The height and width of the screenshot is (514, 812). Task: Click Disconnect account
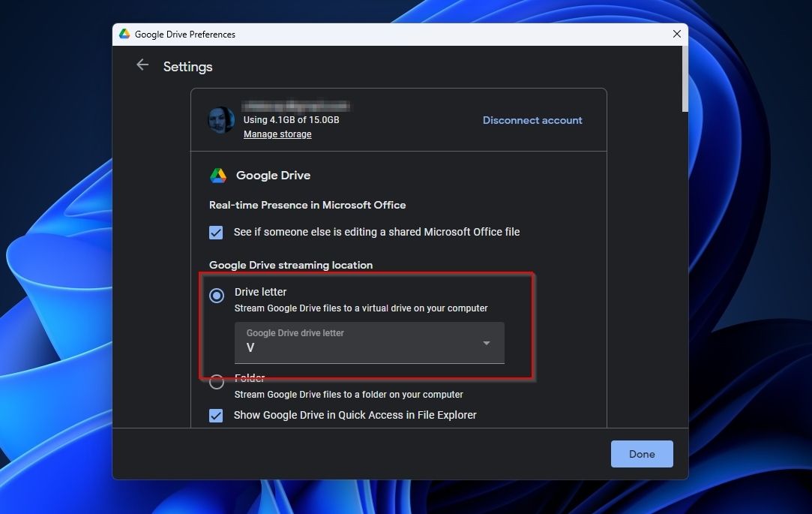[532, 120]
